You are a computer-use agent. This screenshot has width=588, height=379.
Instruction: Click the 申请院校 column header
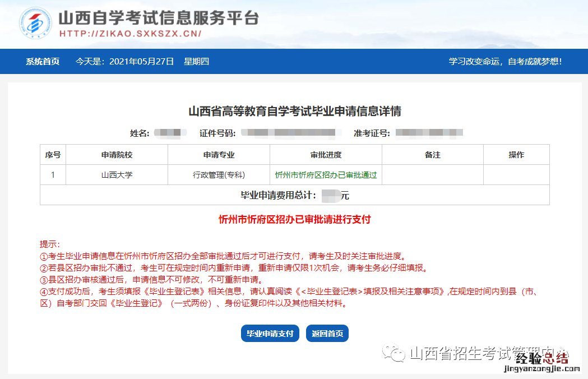pos(117,155)
